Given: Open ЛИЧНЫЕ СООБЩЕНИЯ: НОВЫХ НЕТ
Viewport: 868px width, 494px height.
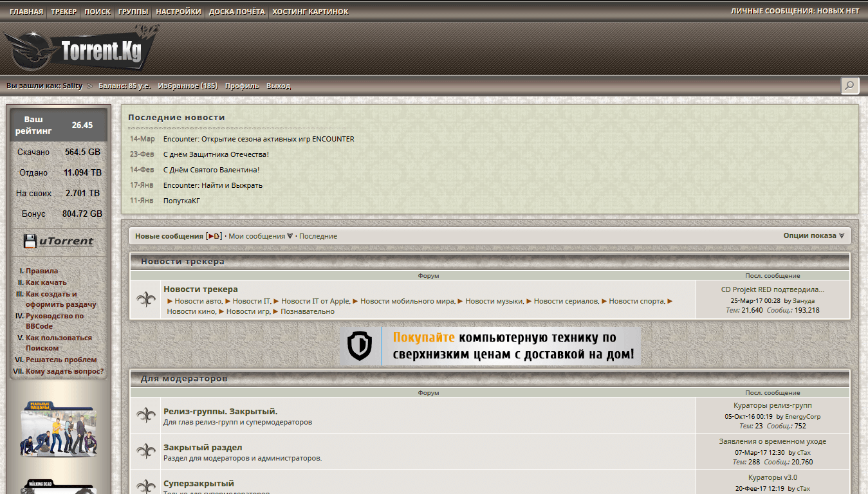Looking at the screenshot, I should click(795, 12).
